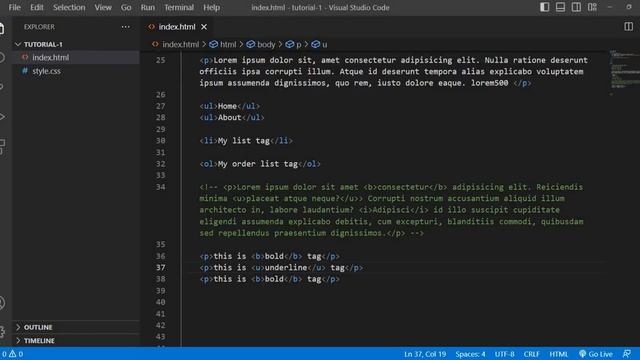Click p in the breadcrumb
Screen dimensions: 640x360
pos(298,44)
